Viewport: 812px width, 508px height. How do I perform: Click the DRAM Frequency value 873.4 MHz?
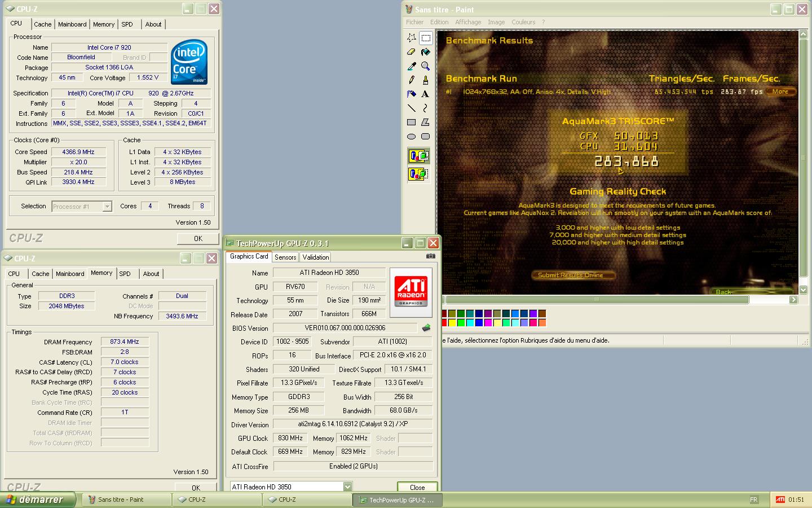(125, 341)
